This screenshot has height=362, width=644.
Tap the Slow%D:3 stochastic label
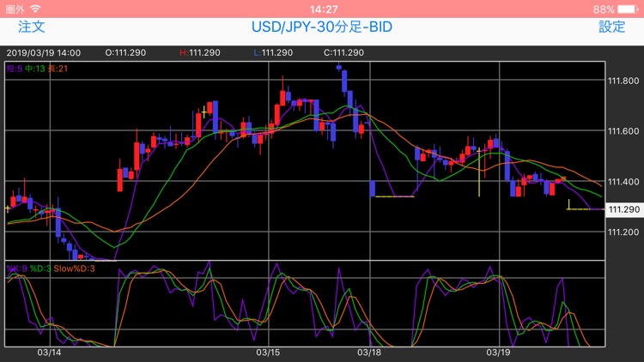tap(75, 268)
